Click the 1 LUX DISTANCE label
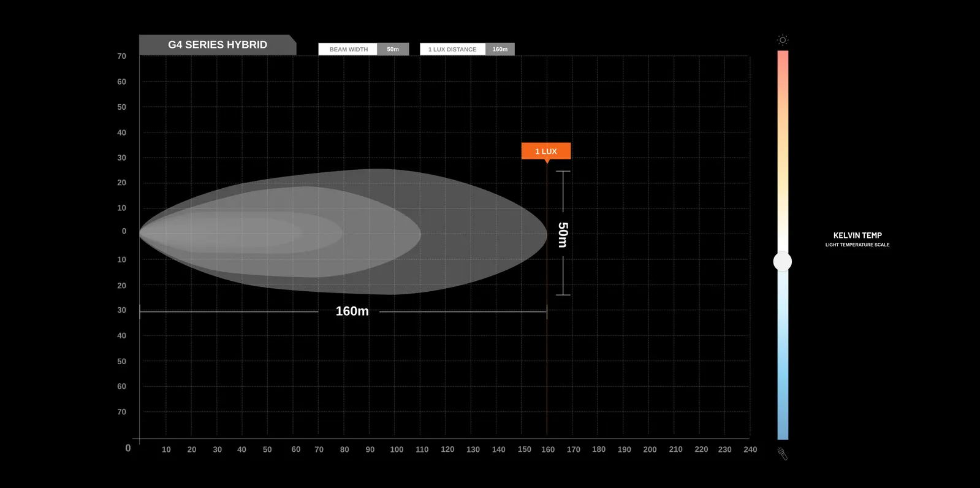 [452, 50]
